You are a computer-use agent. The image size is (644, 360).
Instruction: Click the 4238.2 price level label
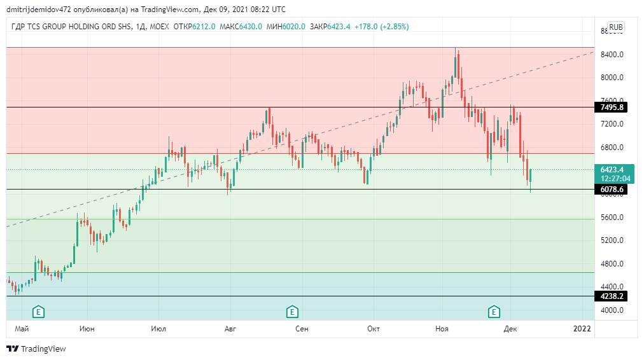point(611,296)
